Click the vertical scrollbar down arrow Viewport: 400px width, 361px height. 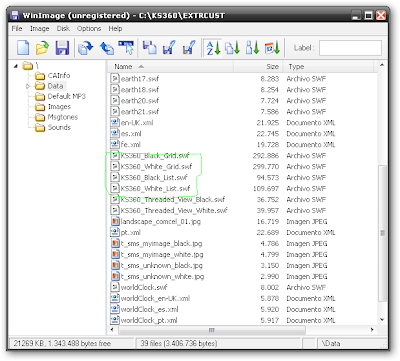382,320
